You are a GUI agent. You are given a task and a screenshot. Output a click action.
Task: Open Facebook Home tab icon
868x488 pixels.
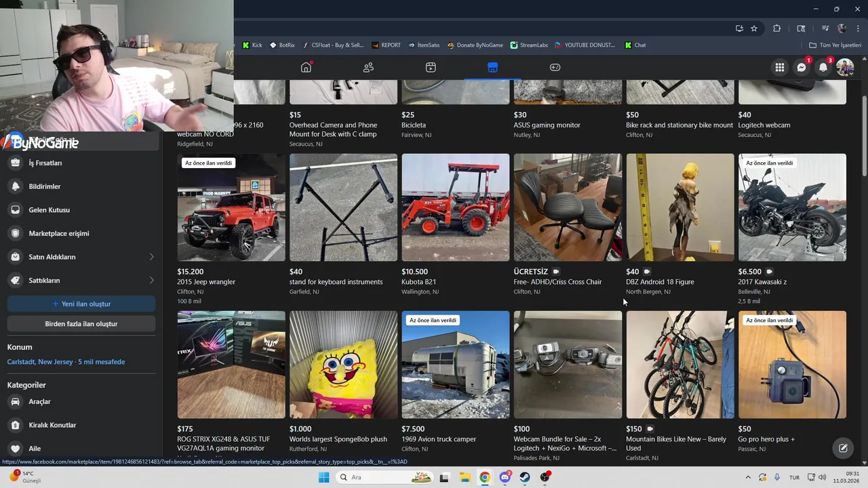(x=306, y=67)
